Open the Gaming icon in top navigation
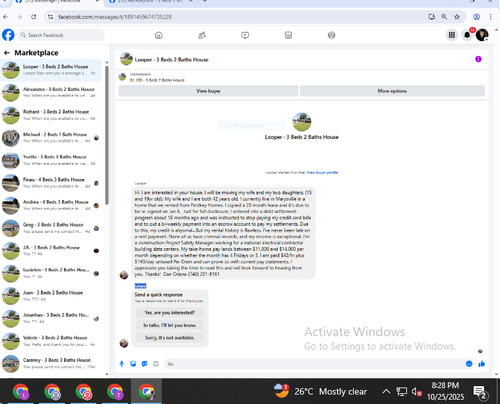500x404 pixels. tap(331, 35)
